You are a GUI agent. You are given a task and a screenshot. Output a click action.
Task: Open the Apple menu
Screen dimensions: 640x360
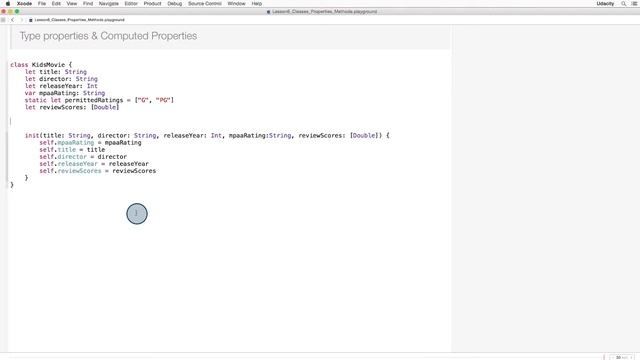pyautogui.click(x=8, y=3)
